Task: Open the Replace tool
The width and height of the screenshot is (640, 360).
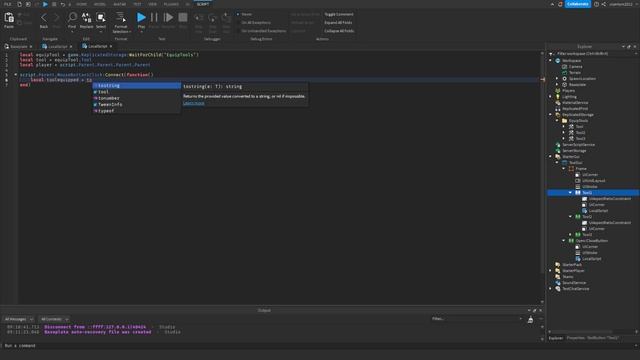Action: click(87, 17)
